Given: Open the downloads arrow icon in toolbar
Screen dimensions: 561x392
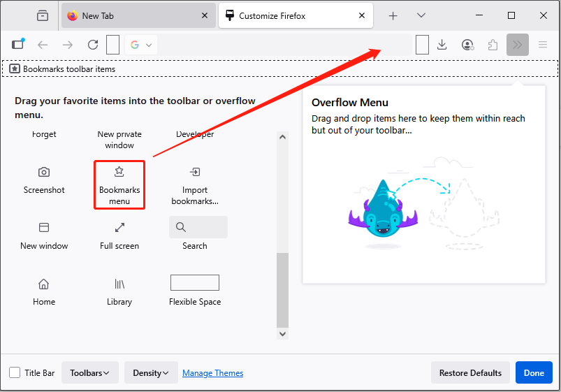Looking at the screenshot, I should pyautogui.click(x=442, y=45).
